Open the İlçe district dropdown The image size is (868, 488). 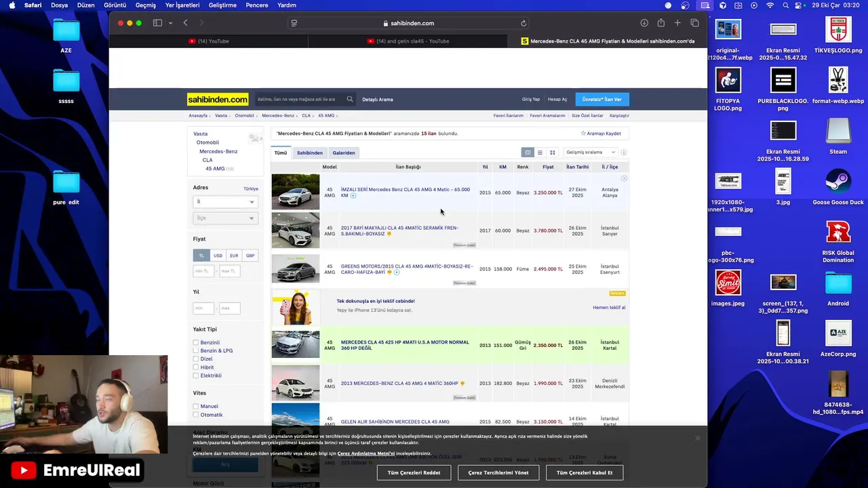point(225,218)
